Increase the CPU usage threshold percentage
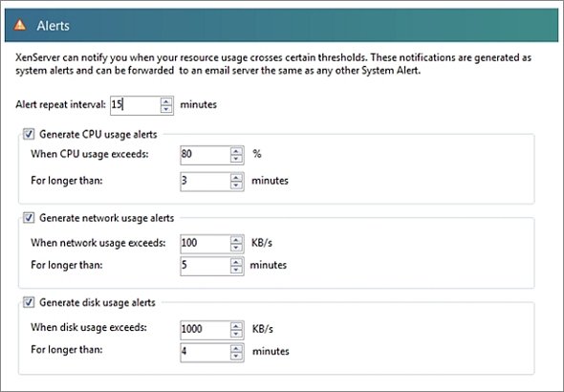Viewport: 564px width, 392px height. [x=236, y=151]
